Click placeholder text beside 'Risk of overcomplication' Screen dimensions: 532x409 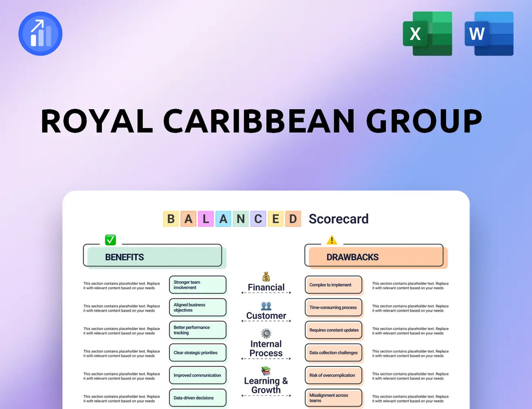(x=410, y=376)
